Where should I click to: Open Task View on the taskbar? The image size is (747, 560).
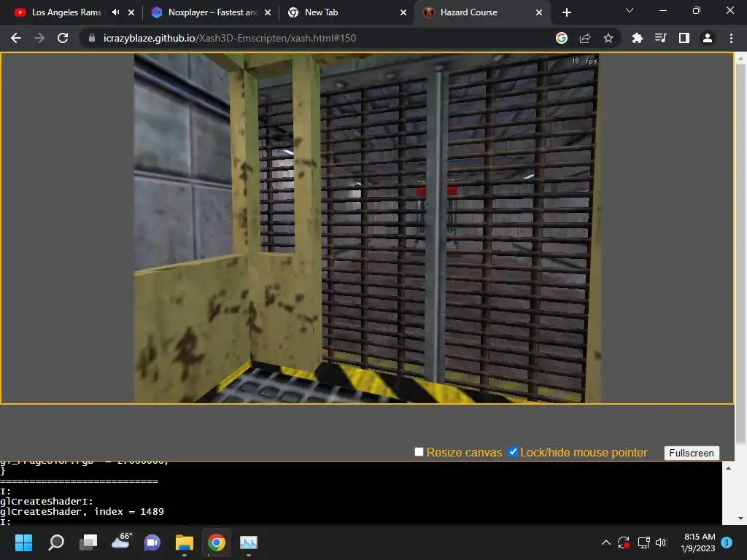click(88, 542)
